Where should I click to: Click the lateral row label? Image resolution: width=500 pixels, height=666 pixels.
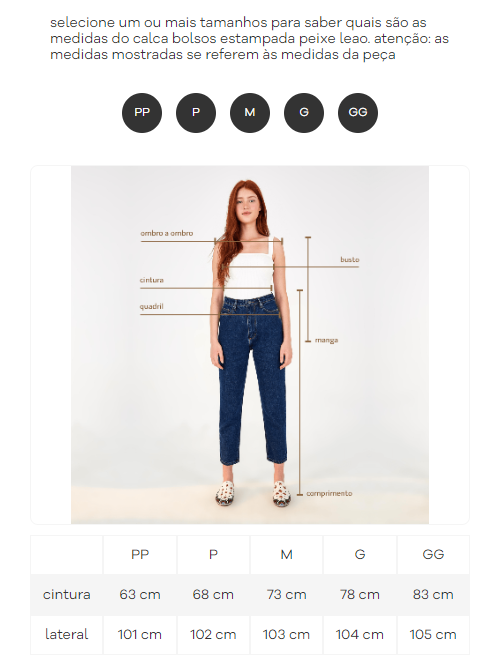tap(66, 635)
